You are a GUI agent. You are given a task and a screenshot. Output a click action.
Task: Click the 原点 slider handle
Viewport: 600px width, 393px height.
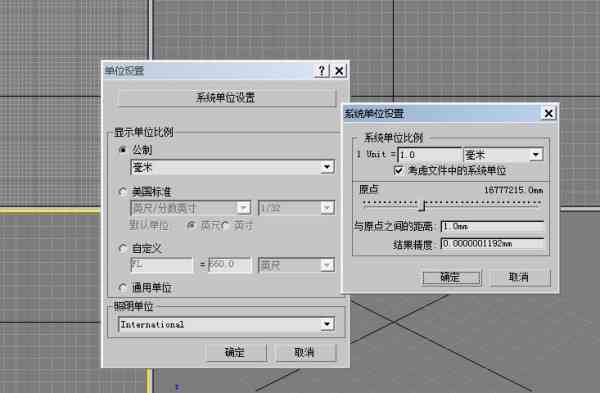click(422, 206)
